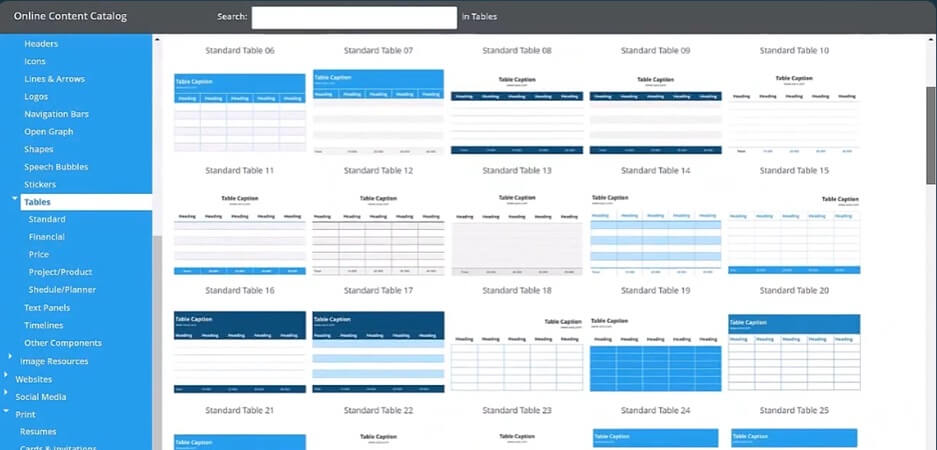Screen dimensions: 937x450
Task: Select the highlighted Tables category
Action: [x=86, y=202]
